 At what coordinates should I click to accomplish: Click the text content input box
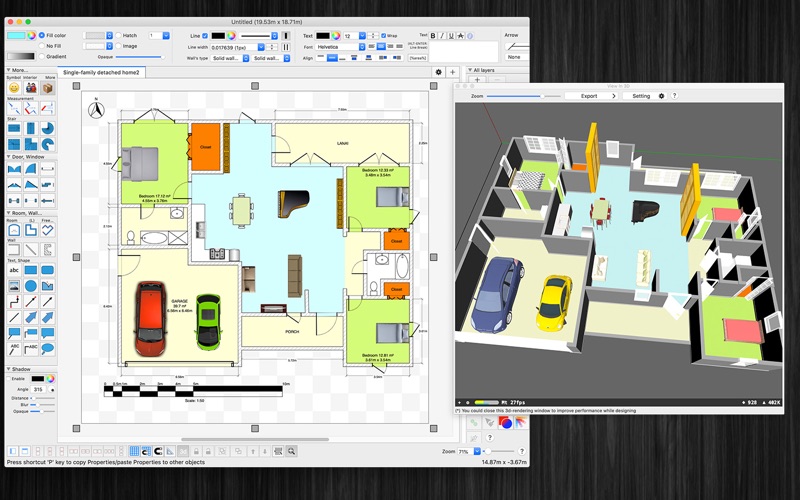[x=463, y=52]
